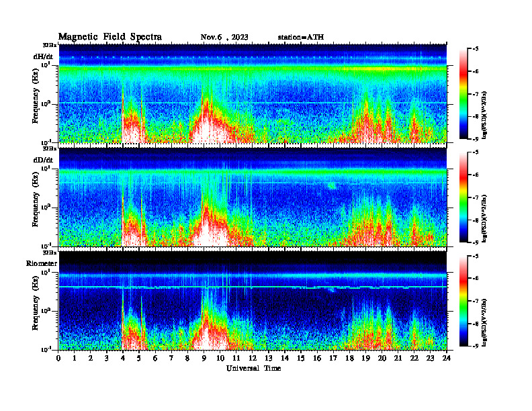Screen dimensions: 532x411
Task: Click the "-9" tick on dD/dt color bar
Action: coord(476,242)
